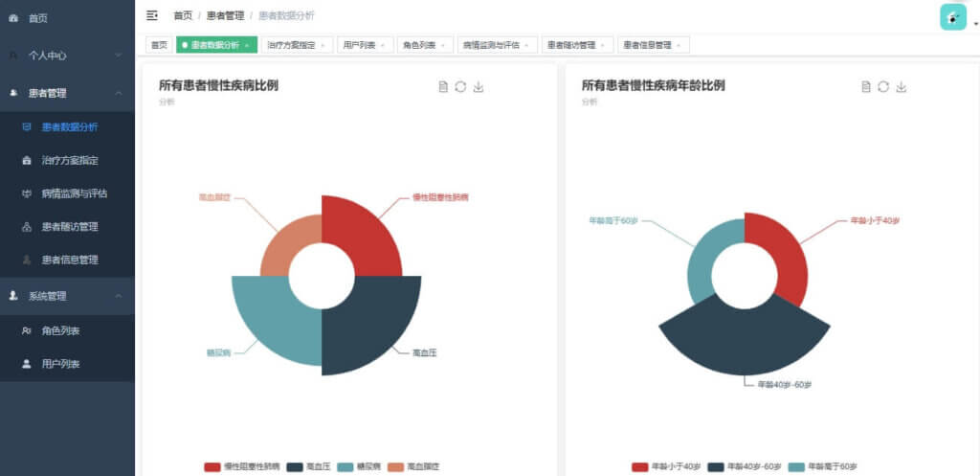Open 患者信息管理 from the sidebar menu

[68, 260]
